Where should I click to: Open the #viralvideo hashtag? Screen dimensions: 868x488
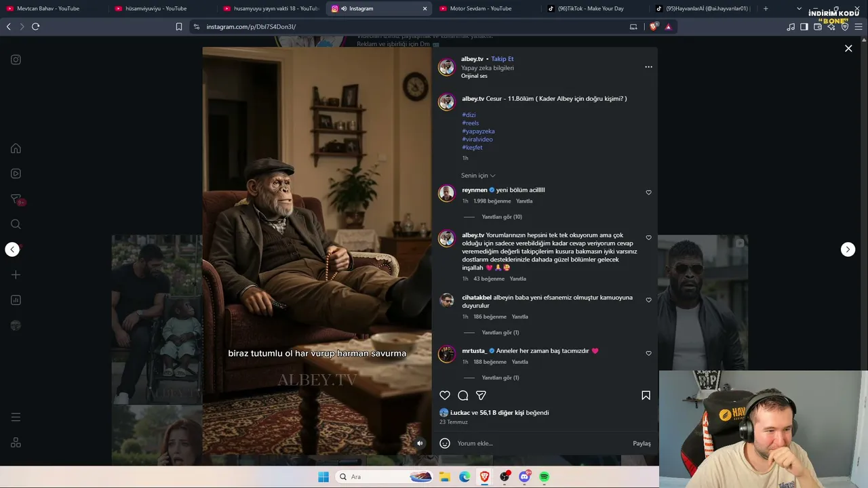point(477,140)
